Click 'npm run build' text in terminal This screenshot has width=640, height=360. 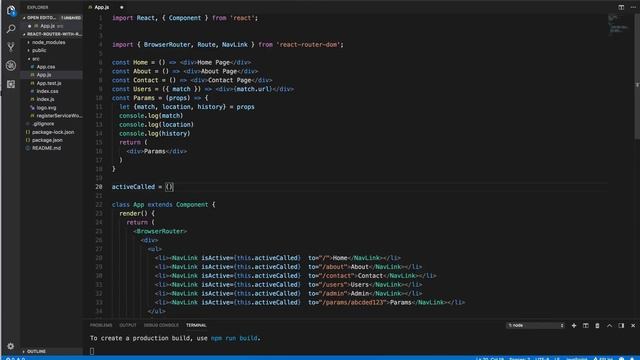234,338
